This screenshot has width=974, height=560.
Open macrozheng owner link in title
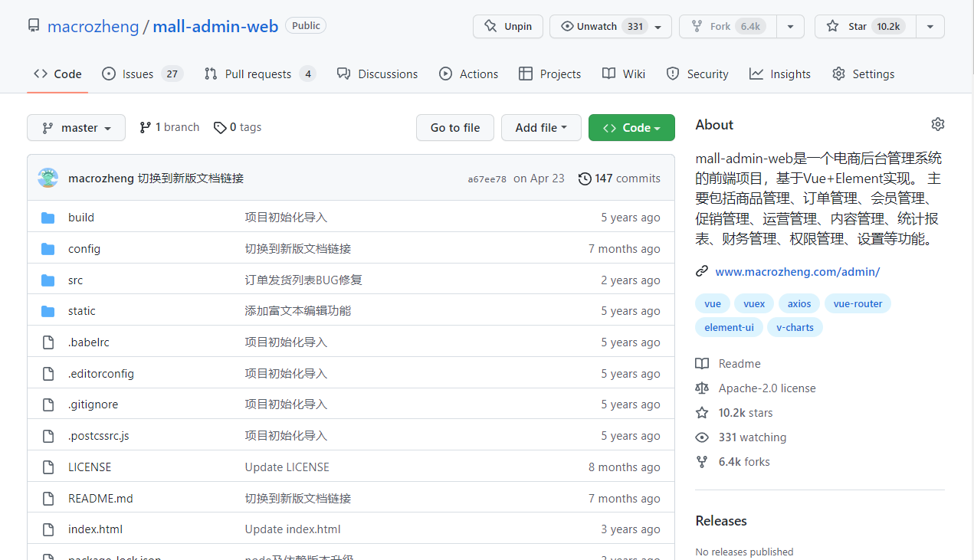tap(93, 27)
